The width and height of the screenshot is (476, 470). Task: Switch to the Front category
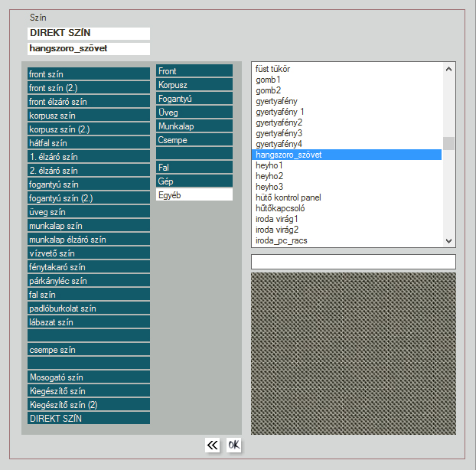click(x=194, y=70)
